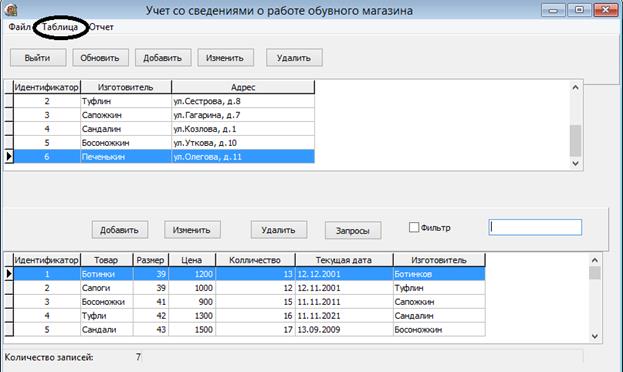This screenshot has height=372, width=623.
Task: Click date cell 11.11.2011
Action: coord(344,302)
